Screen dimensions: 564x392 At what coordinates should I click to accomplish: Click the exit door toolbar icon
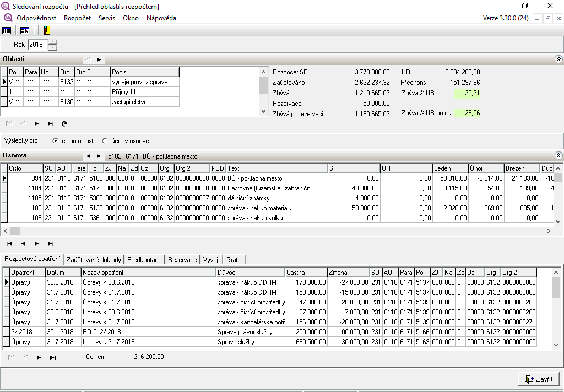coord(47,30)
